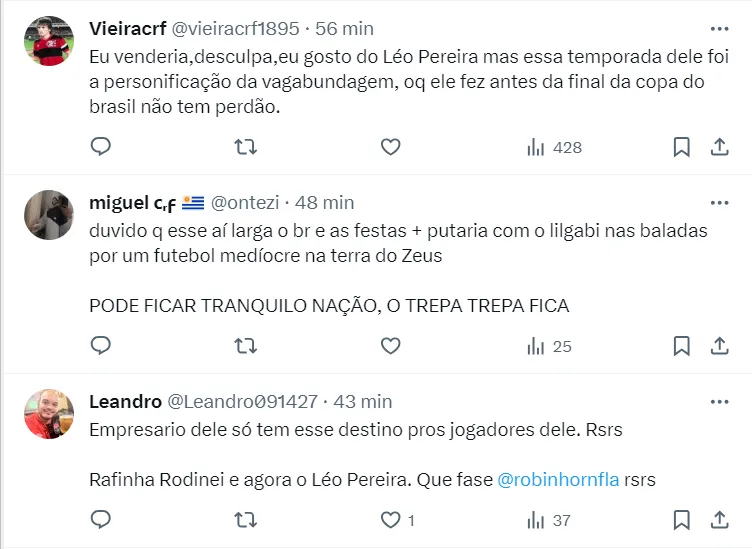Open miguel crf's profile picture
The image size is (752, 549).
click(x=48, y=215)
